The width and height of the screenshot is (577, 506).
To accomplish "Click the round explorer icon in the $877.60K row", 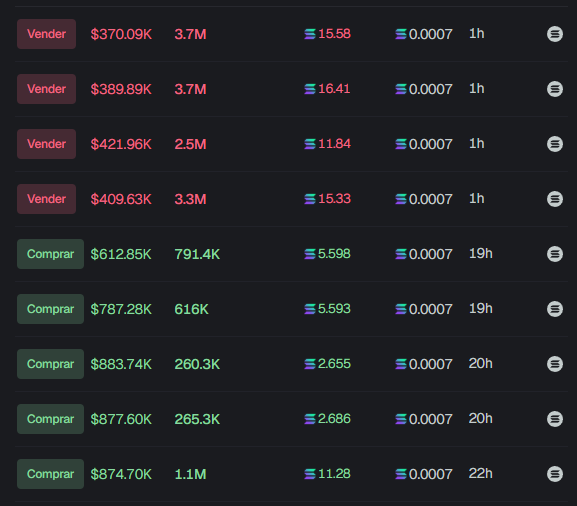I will pos(555,418).
